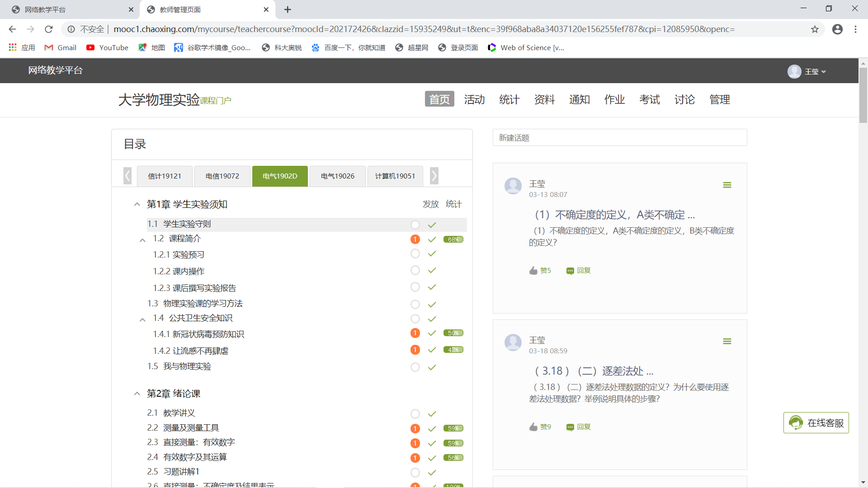Image resolution: width=868 pixels, height=488 pixels.
Task: Collapse the 第1章 学生实验须知 chapter
Action: [x=137, y=204]
